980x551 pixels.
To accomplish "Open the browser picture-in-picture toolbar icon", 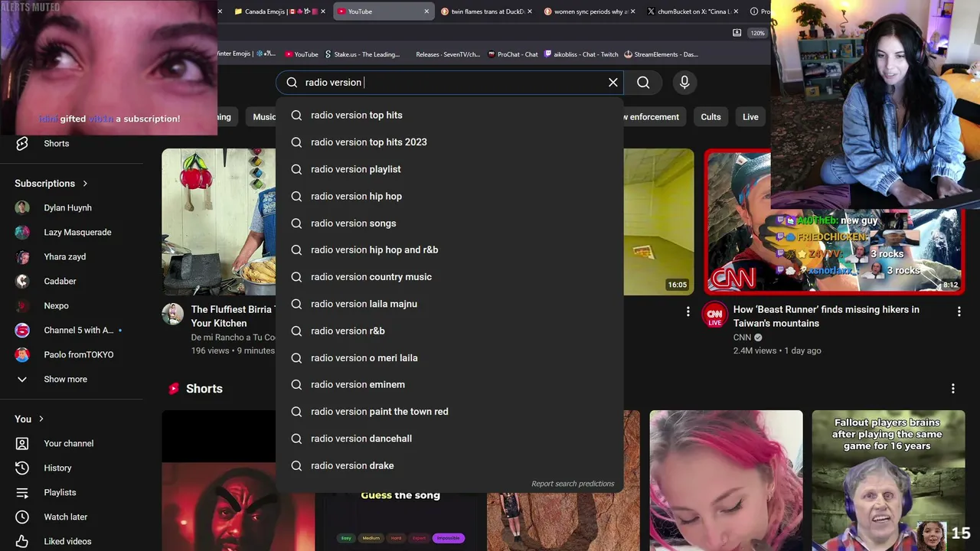I will (737, 33).
